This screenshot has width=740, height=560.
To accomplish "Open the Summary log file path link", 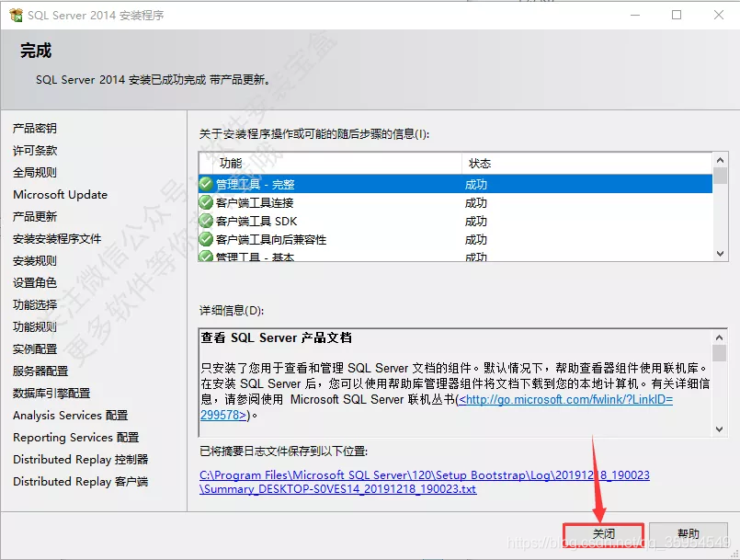I will pos(425,482).
